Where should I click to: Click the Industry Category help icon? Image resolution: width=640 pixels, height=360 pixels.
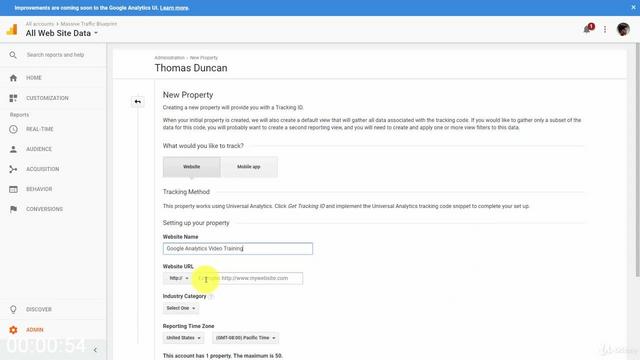tap(211, 296)
